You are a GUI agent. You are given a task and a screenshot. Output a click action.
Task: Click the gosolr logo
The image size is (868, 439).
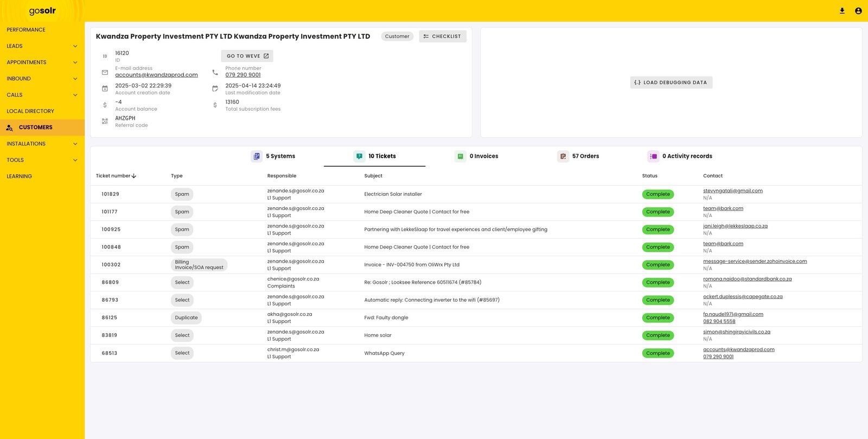[x=42, y=11]
